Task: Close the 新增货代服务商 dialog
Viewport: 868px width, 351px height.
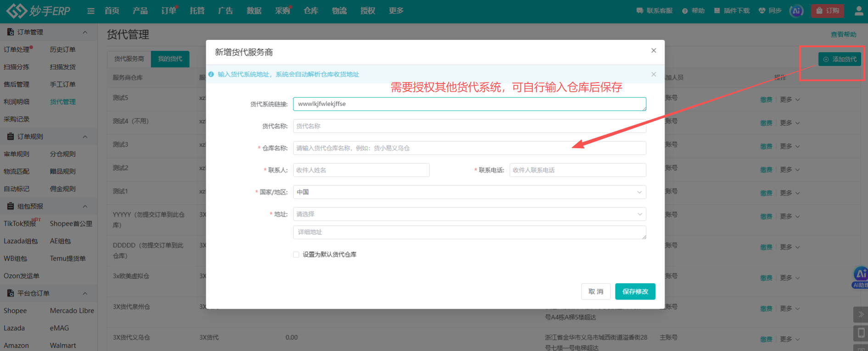Action: coord(654,50)
